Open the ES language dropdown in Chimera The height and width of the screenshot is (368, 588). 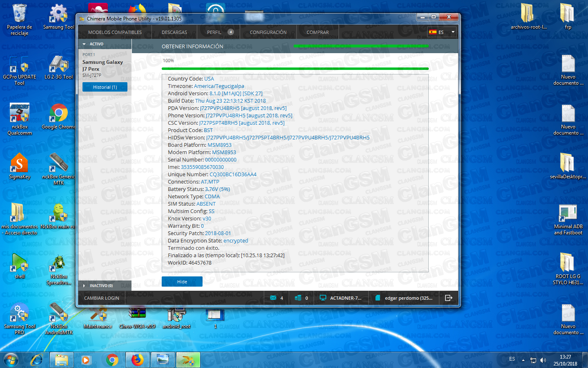pos(442,32)
